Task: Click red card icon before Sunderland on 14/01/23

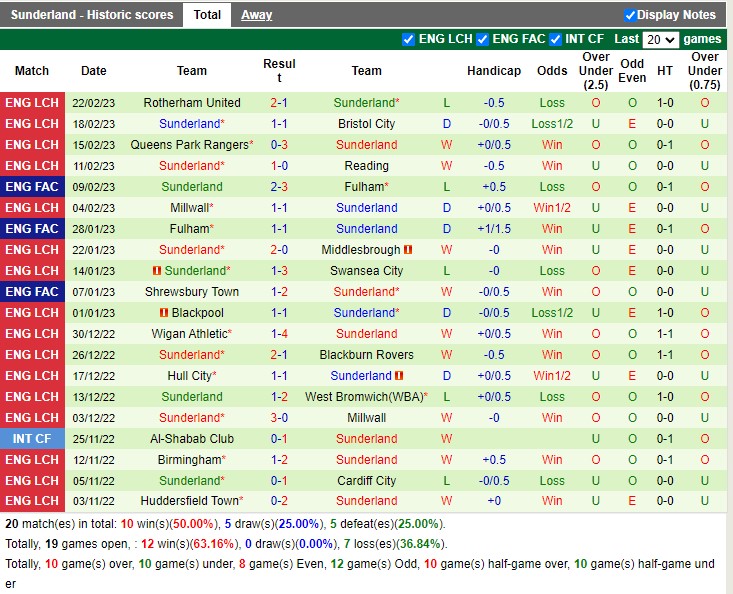Action: coord(157,271)
